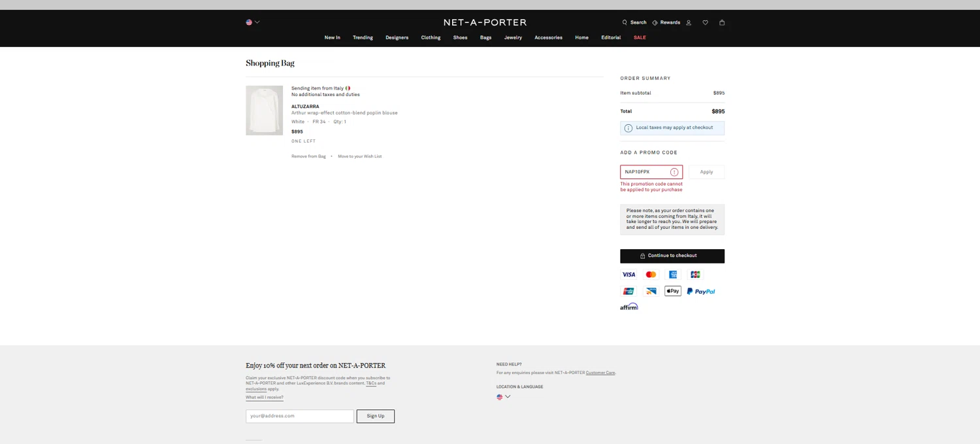
Task: Click the Sign Up button
Action: [376, 416]
